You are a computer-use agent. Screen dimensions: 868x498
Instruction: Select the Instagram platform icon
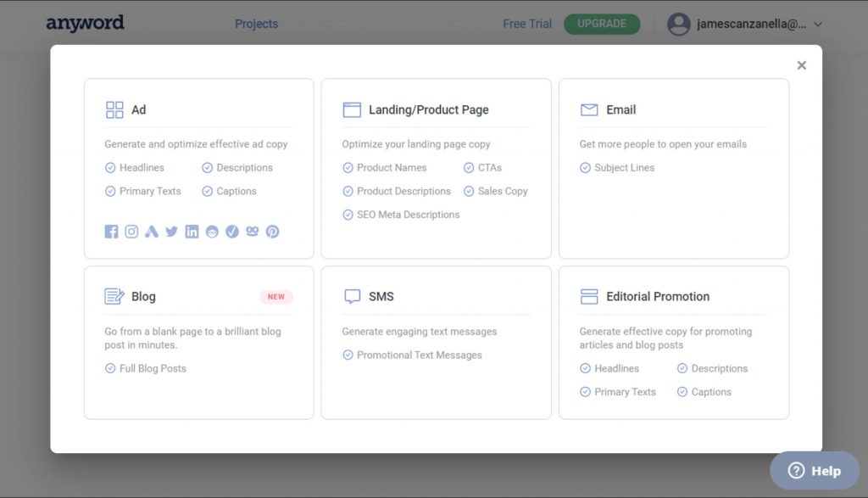131,231
